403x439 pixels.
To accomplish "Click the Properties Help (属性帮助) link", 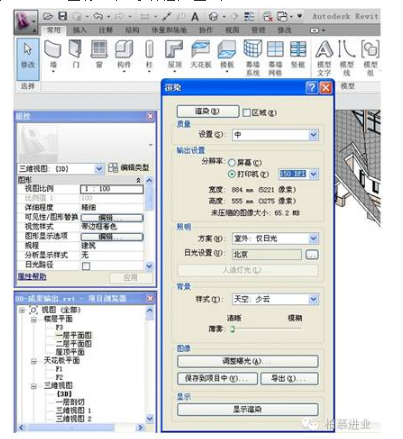I will click(x=32, y=276).
